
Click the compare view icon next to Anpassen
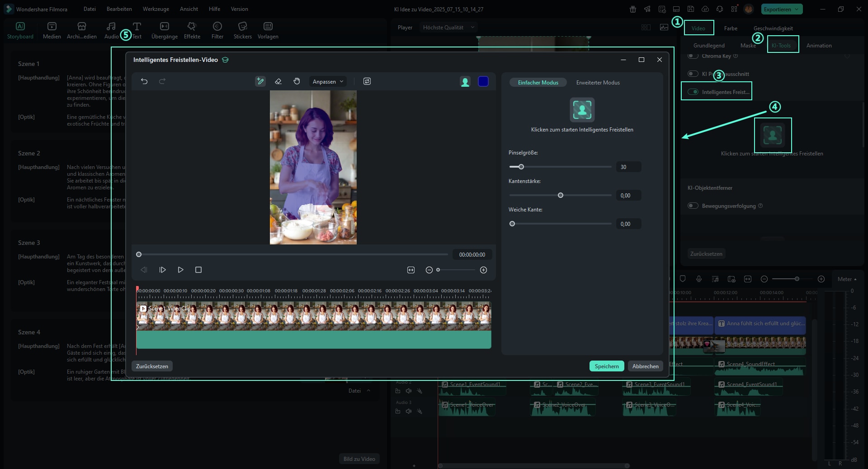pyautogui.click(x=367, y=81)
